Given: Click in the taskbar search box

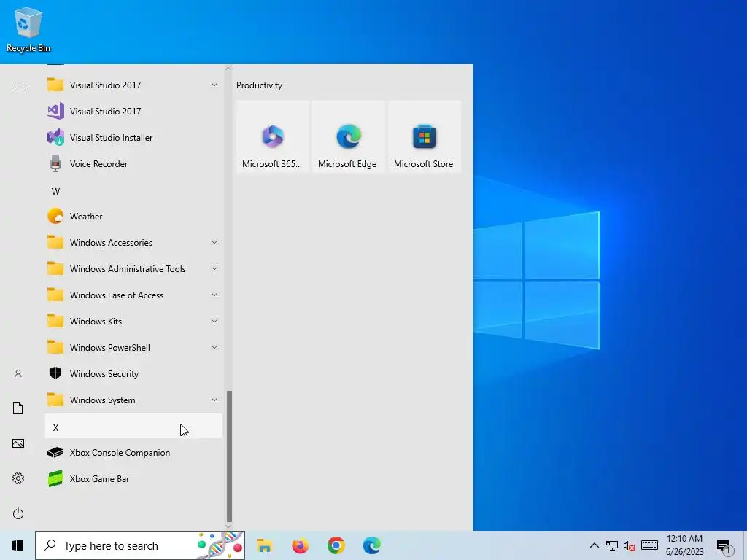Looking at the screenshot, I should click(x=140, y=545).
